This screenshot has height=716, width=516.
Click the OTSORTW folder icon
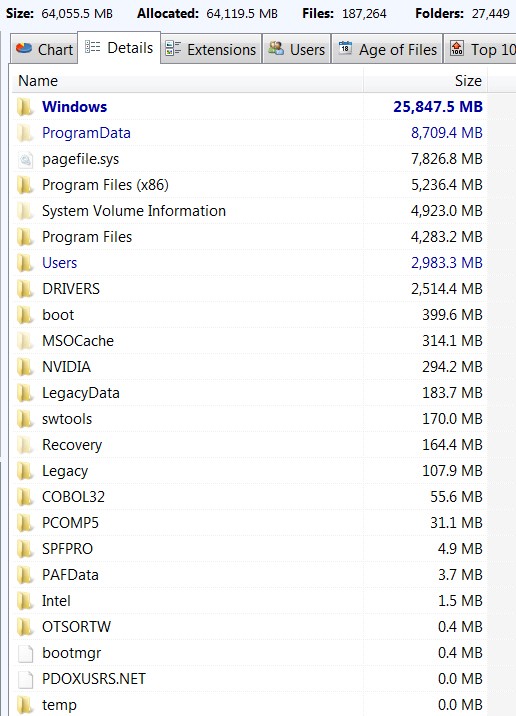pyautogui.click(x=25, y=627)
